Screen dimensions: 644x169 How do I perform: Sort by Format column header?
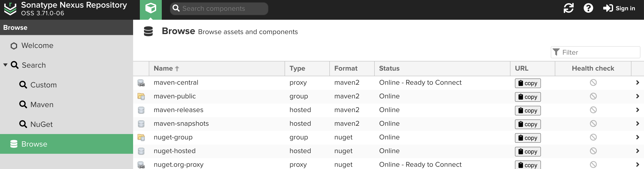coord(352,69)
